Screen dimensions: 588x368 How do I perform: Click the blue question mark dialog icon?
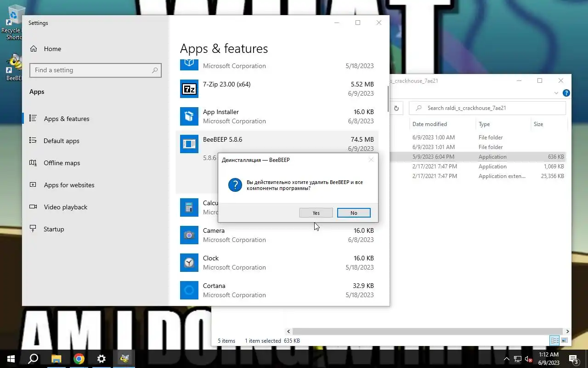[x=235, y=185]
